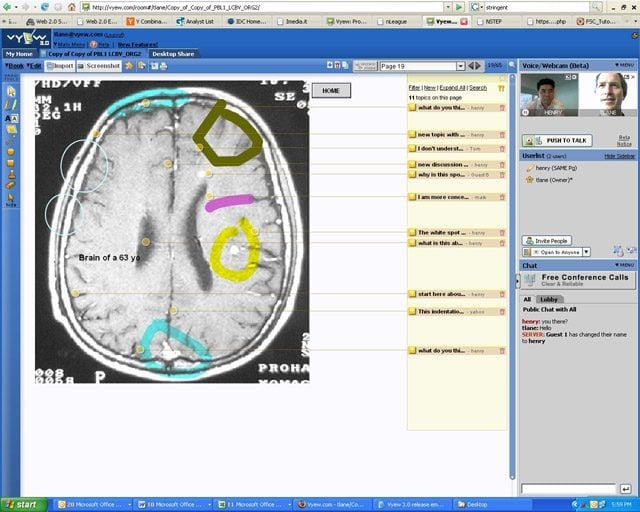The height and width of the screenshot is (512, 640).
Task: Open the 'start here abou...' note icon
Action: pos(413,294)
